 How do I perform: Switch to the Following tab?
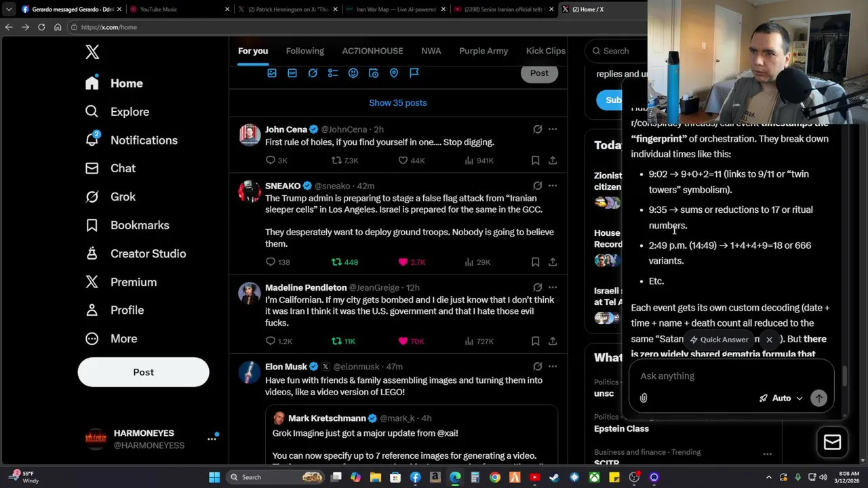coord(304,51)
